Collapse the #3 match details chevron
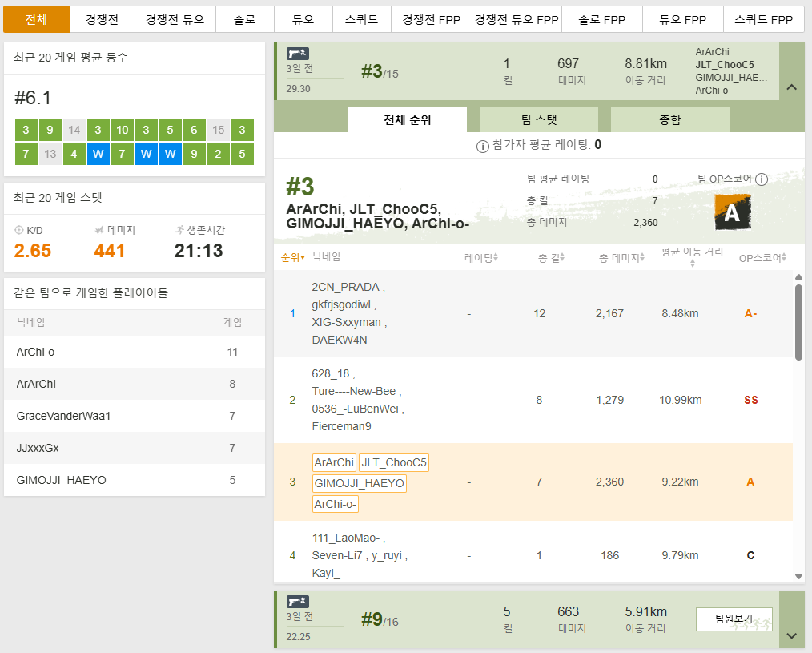Screen dimensions: 812x653 coord(792,87)
